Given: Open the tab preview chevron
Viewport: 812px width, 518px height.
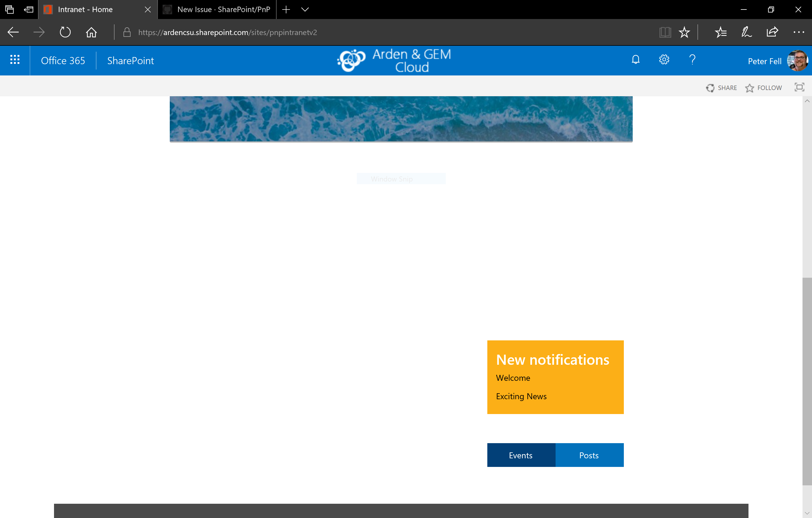Looking at the screenshot, I should tap(305, 10).
